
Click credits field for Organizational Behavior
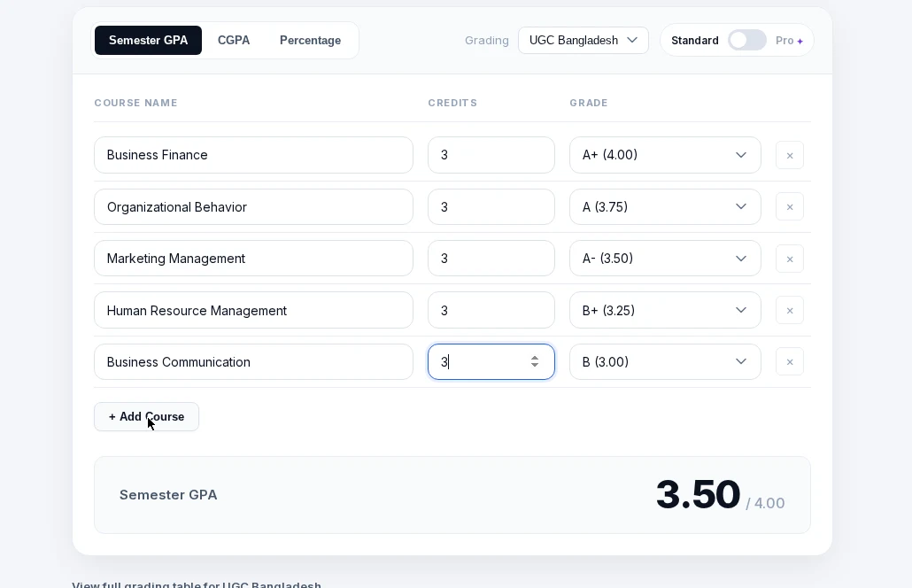click(491, 207)
